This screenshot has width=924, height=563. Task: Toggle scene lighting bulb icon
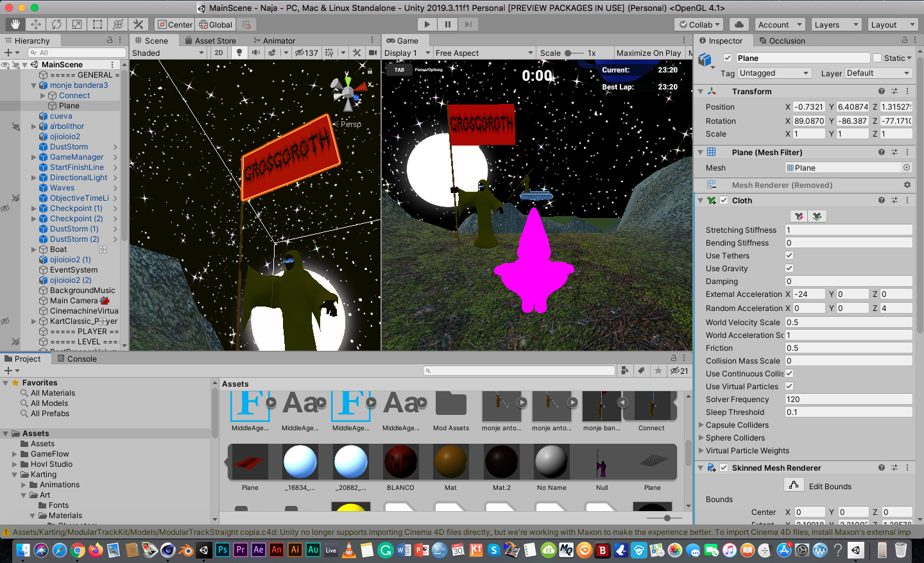239,53
